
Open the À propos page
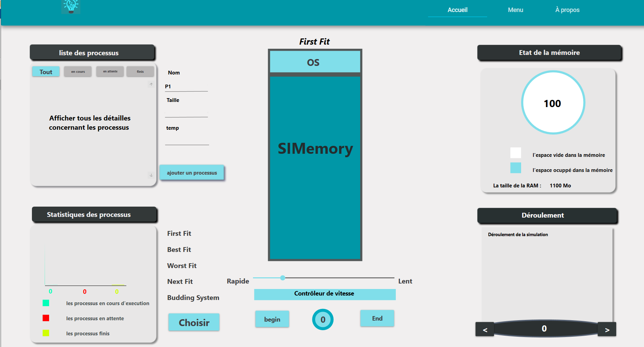pyautogui.click(x=567, y=10)
